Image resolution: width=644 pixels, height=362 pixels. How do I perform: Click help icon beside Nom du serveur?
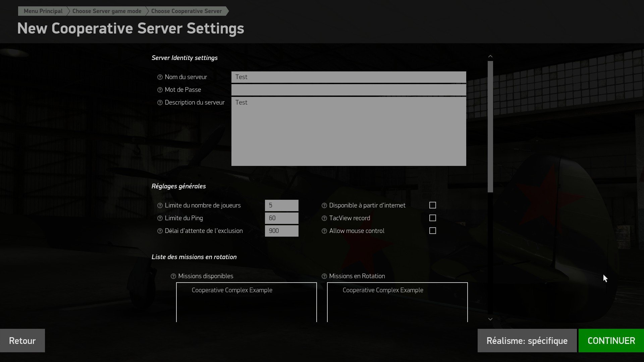(160, 77)
